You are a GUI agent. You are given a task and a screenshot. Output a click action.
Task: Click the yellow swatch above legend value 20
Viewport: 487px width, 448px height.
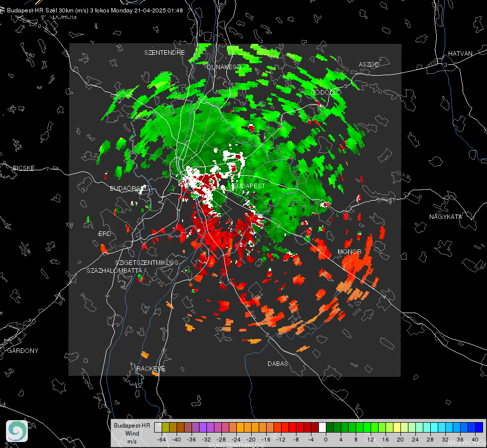[397, 428]
